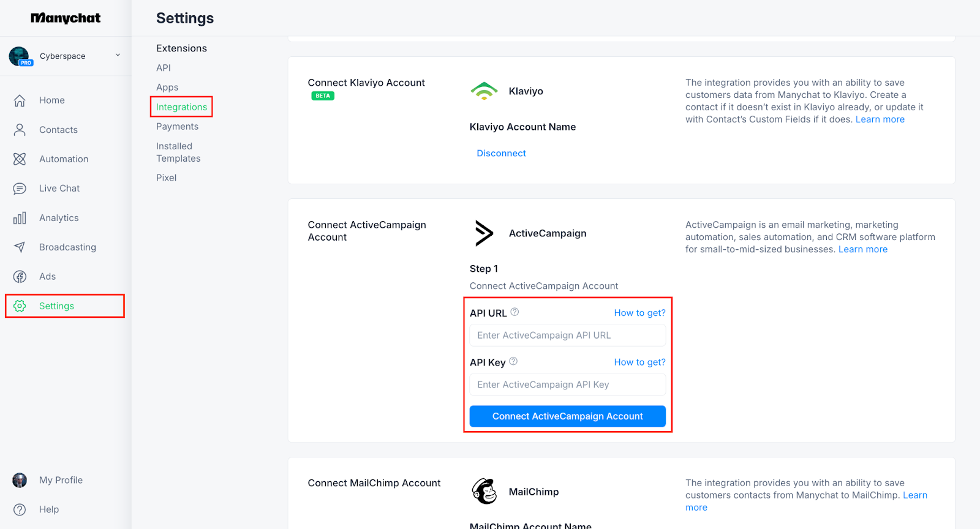980x529 pixels.
Task: Select API under Extensions
Action: click(164, 68)
